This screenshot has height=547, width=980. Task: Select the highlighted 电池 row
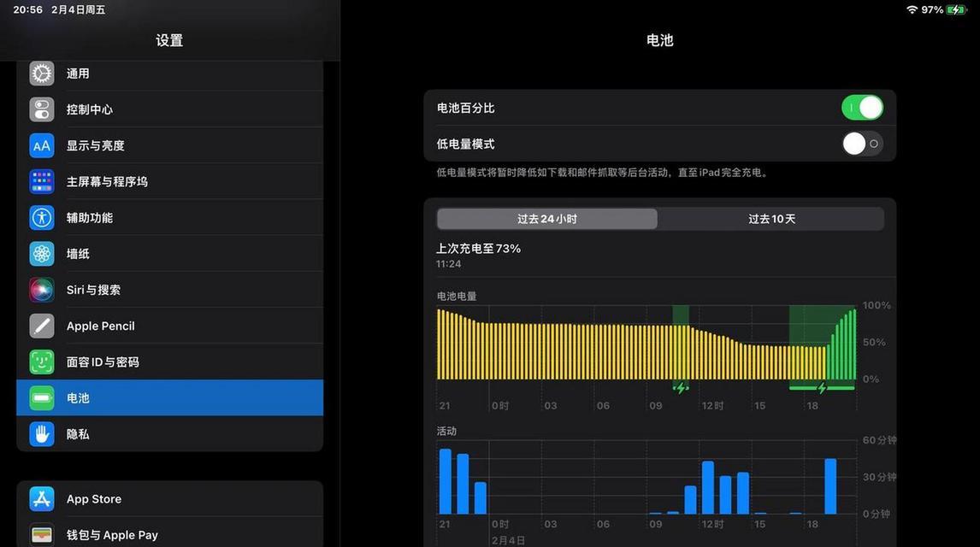tap(170, 397)
